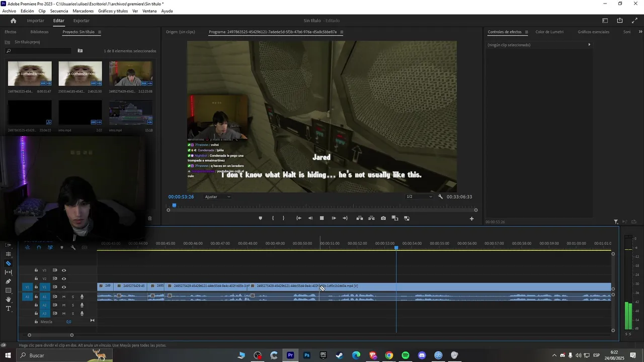
Task: Stop playback in Program monitor
Action: pos(321,218)
